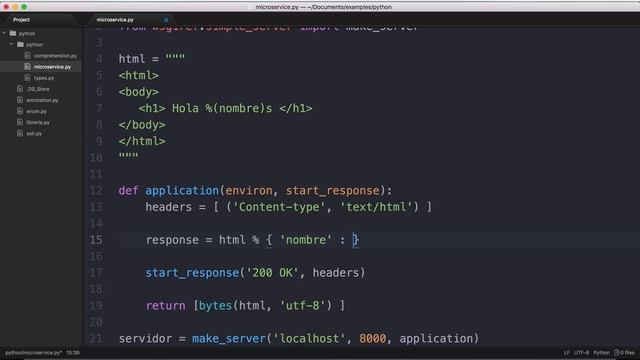Select the microservice.py editor tab
The image size is (640, 360).
coord(115,20)
